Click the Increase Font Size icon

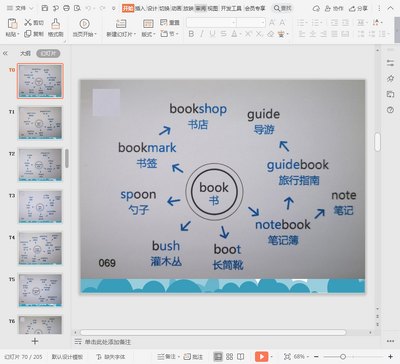(x=272, y=23)
